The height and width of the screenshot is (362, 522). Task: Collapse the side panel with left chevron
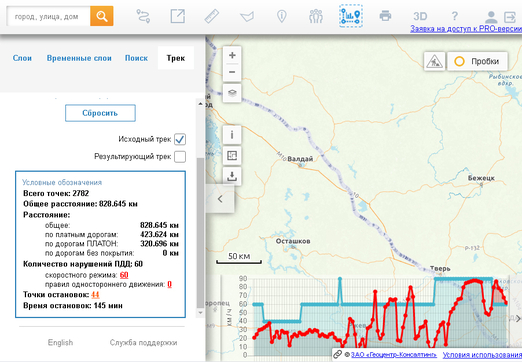pos(220,199)
